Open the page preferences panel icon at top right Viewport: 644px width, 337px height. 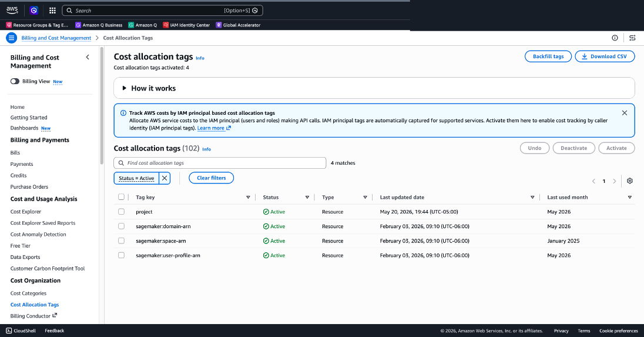coord(632,38)
